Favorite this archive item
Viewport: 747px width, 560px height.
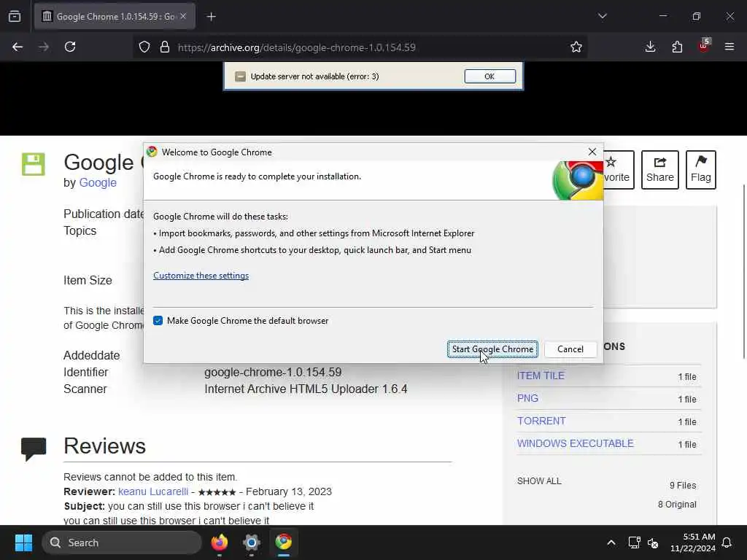click(x=617, y=169)
